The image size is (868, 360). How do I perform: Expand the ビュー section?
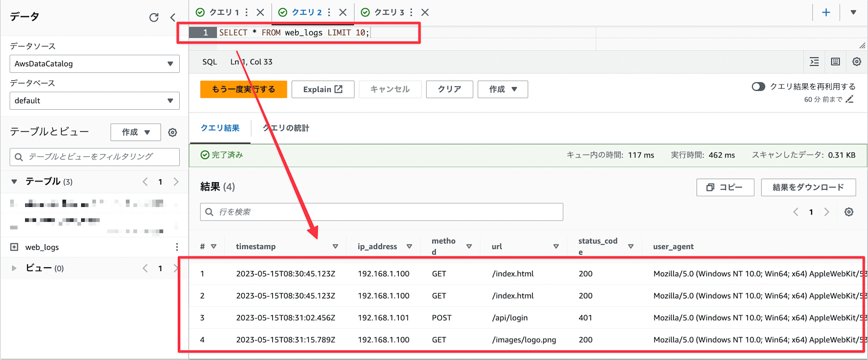[14, 268]
